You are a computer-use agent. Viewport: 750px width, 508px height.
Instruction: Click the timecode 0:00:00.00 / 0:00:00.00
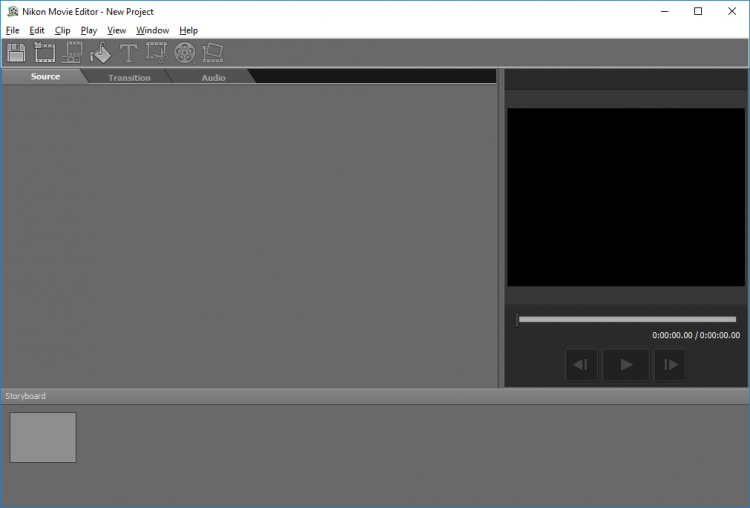[x=696, y=335]
